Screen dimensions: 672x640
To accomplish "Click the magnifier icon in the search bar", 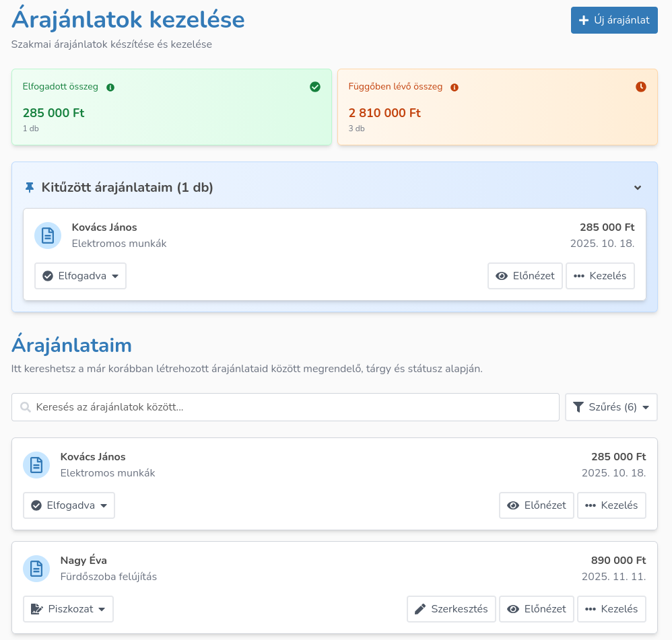I will point(25,406).
